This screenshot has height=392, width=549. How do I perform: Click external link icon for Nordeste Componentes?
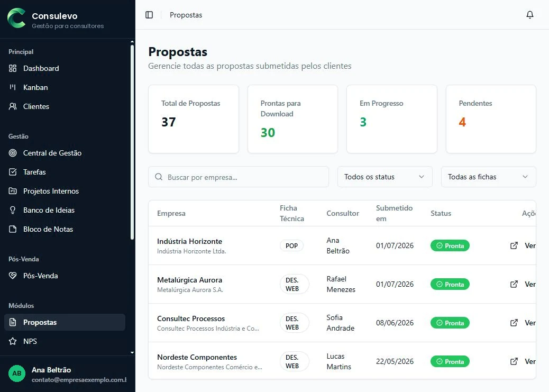pos(514,361)
